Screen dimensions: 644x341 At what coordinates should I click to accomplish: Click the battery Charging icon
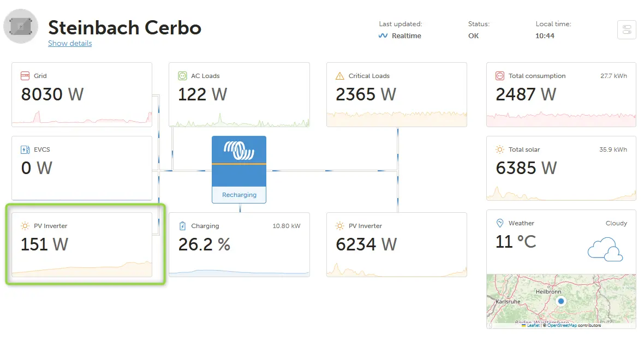[x=182, y=226]
